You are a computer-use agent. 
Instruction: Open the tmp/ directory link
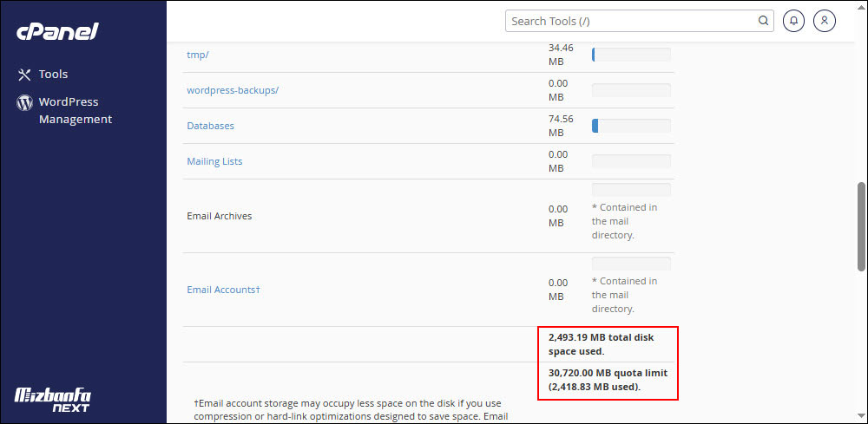click(198, 55)
